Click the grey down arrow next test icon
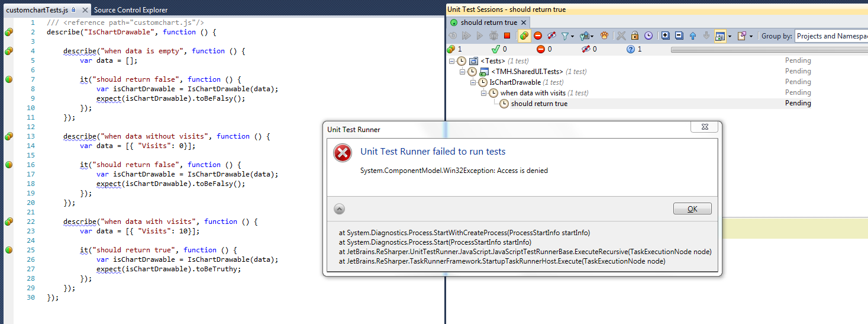 [706, 36]
